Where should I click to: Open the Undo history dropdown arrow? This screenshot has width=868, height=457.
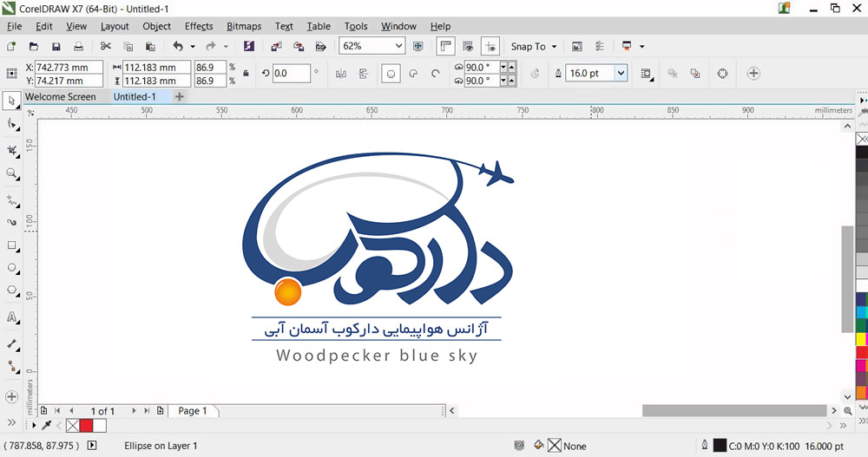coord(193,47)
